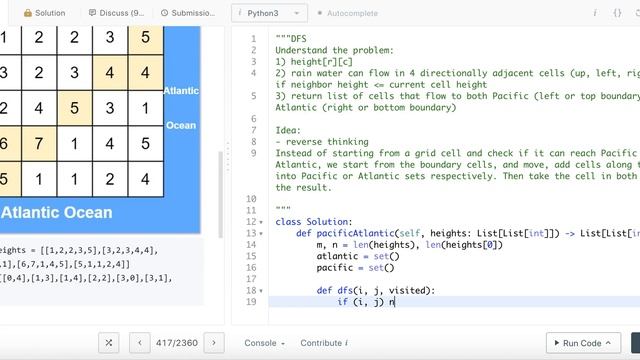The width and height of the screenshot is (640, 360).
Task: Click the 'class Solution:' code line
Action: (x=313, y=222)
